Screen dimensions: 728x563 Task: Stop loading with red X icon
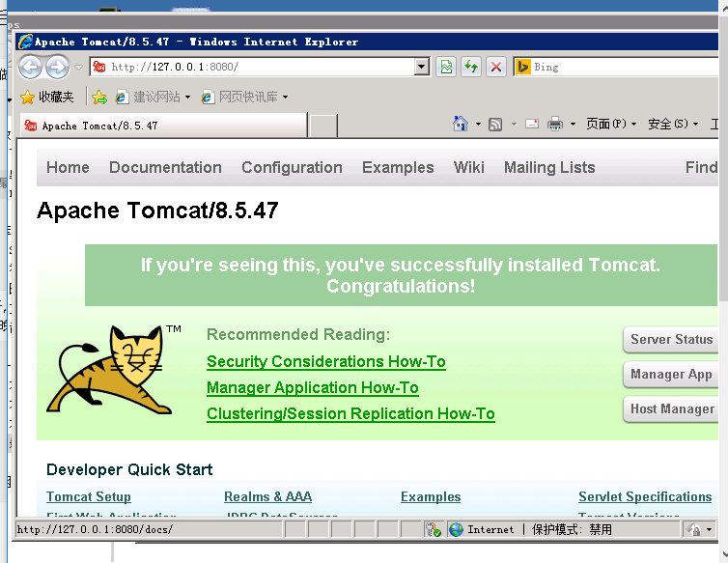(x=496, y=67)
